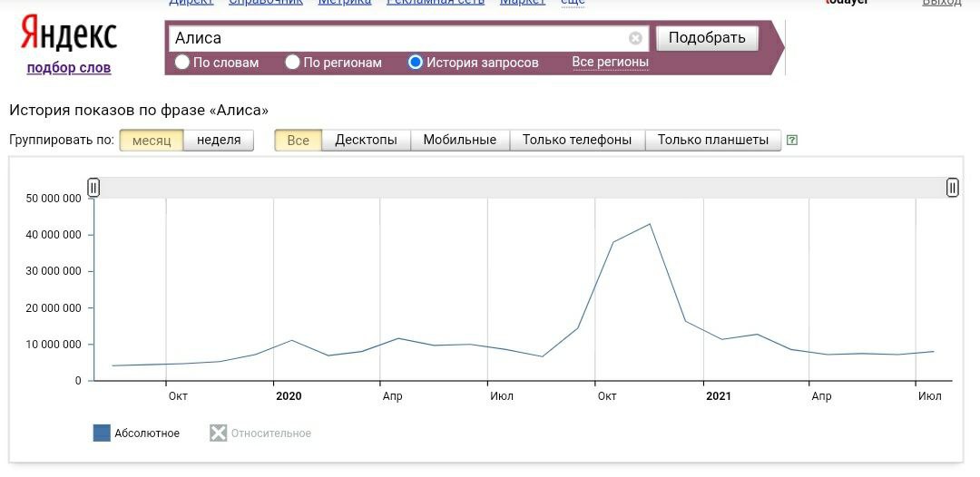Open the подбор слов link
980x477 pixels.
(69, 68)
